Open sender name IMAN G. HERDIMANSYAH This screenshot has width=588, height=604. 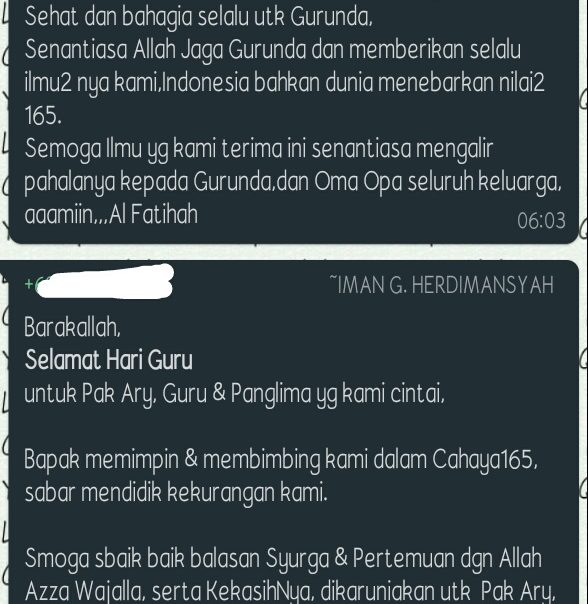click(442, 285)
